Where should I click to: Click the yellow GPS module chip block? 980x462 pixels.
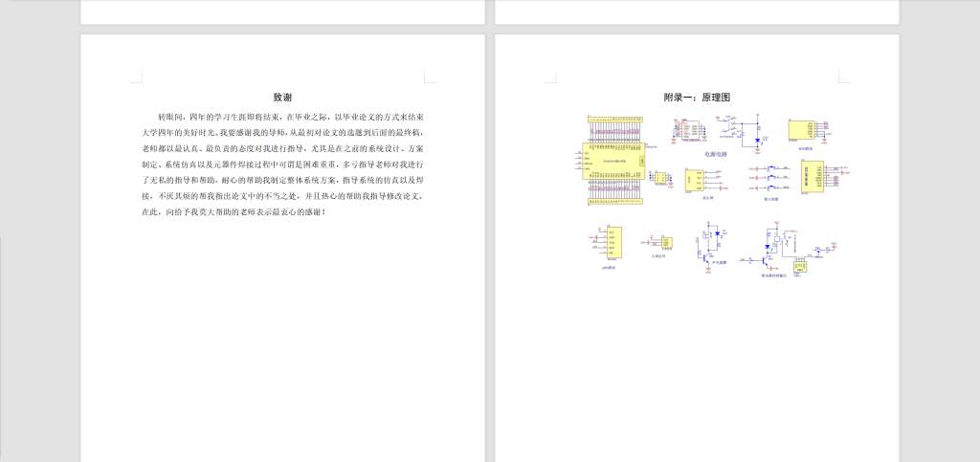tap(614, 242)
